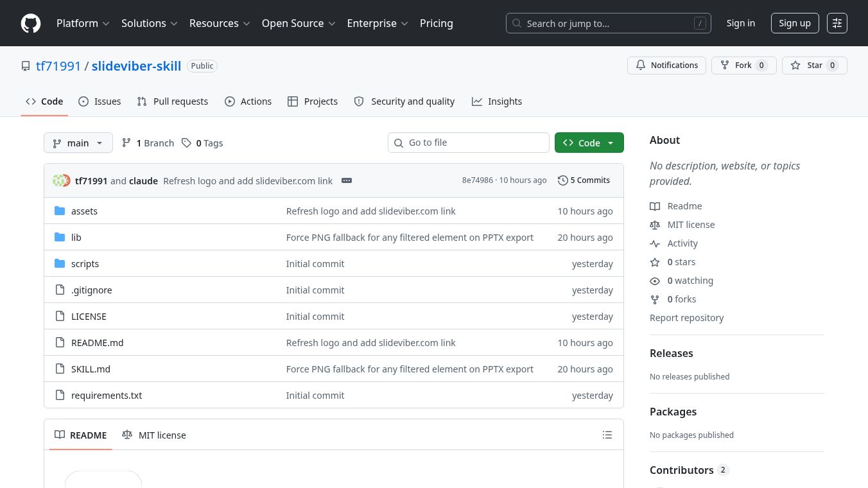This screenshot has height=488, width=868.
Task: Open the command palette icon in header
Action: click(x=837, y=23)
